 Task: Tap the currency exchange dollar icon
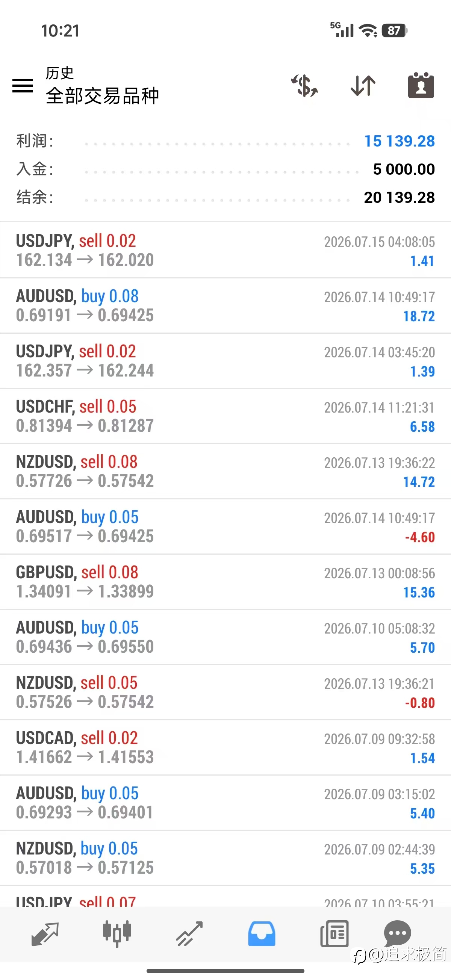[304, 85]
